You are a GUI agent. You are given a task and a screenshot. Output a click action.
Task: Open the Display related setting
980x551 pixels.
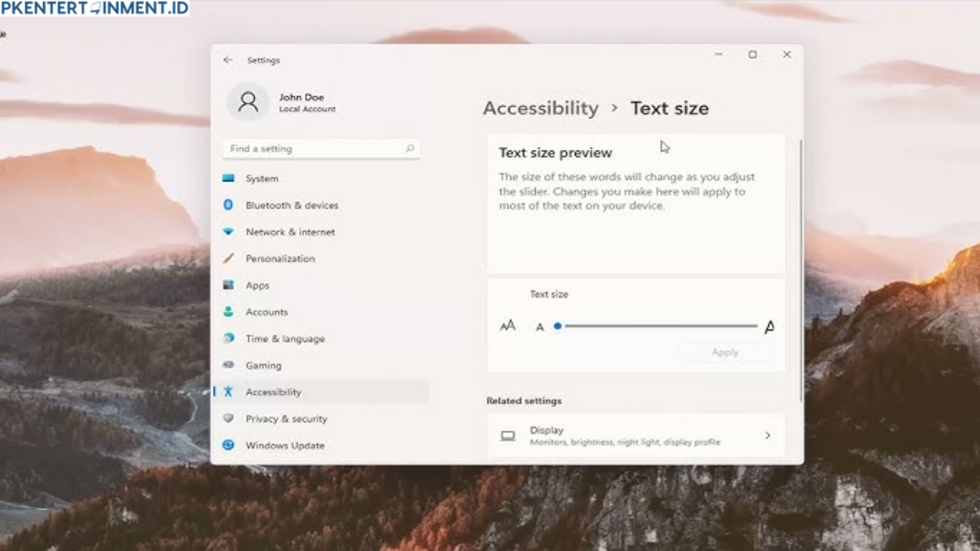coord(636,435)
